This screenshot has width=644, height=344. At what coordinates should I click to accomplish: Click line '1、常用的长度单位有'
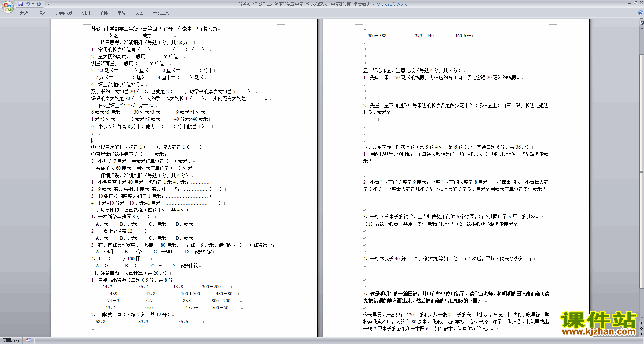point(150,49)
